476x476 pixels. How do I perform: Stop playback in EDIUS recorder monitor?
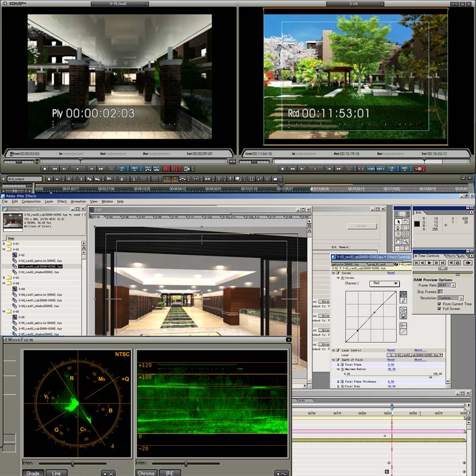pyautogui.click(x=282, y=169)
